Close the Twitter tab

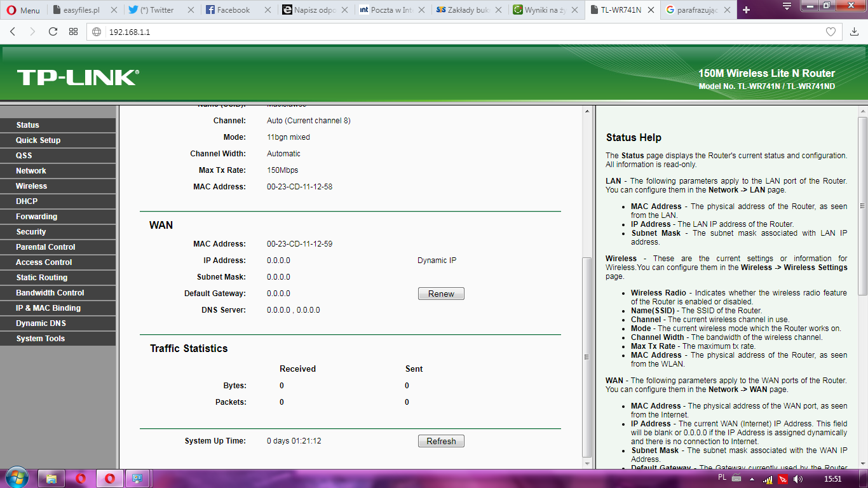190,10
